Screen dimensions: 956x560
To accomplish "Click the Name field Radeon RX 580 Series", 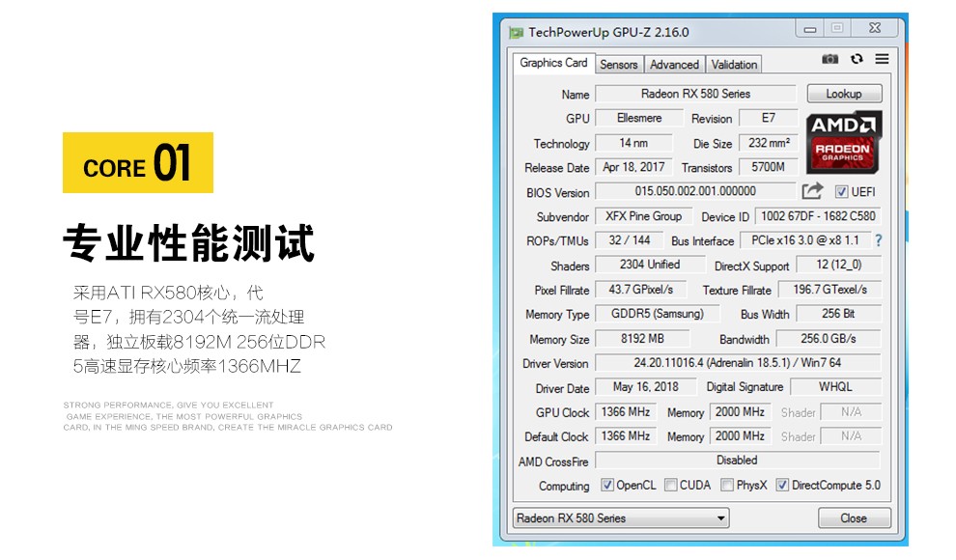I will 695,94.
